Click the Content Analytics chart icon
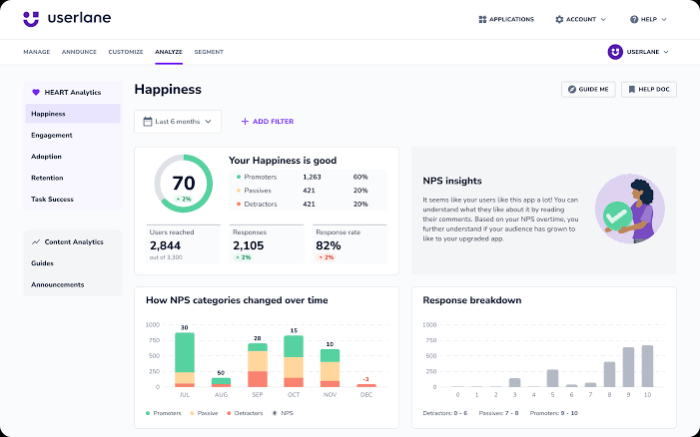 pyautogui.click(x=36, y=241)
